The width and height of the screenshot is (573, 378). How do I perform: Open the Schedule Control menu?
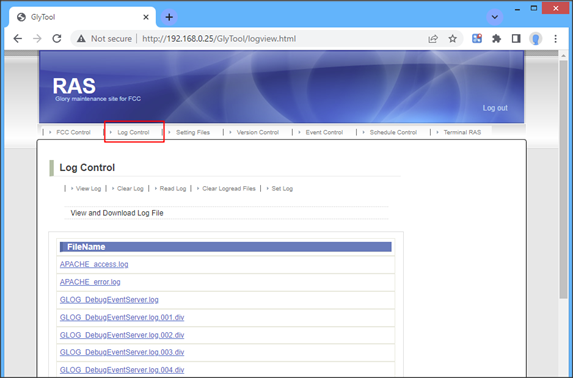[x=393, y=132]
